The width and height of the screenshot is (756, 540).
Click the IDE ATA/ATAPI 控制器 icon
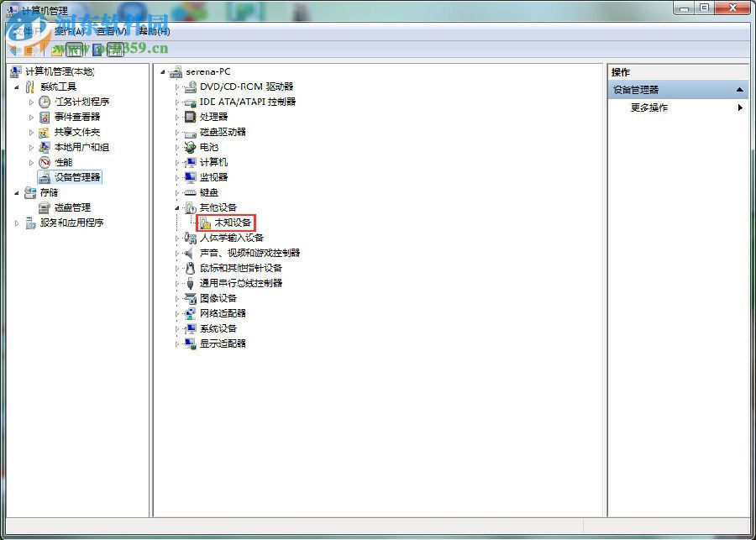point(191,102)
